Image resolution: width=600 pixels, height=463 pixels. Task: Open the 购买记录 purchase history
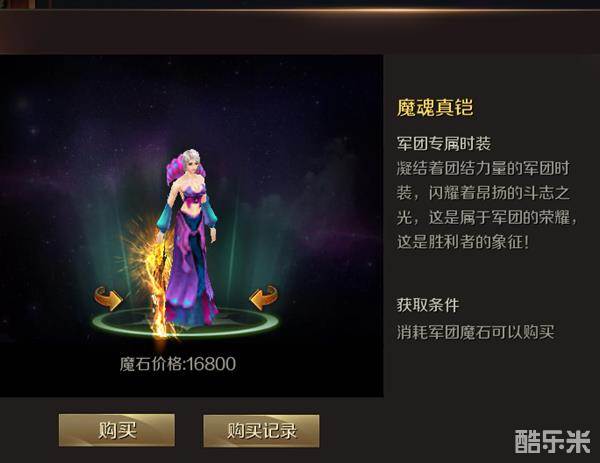pos(261,431)
